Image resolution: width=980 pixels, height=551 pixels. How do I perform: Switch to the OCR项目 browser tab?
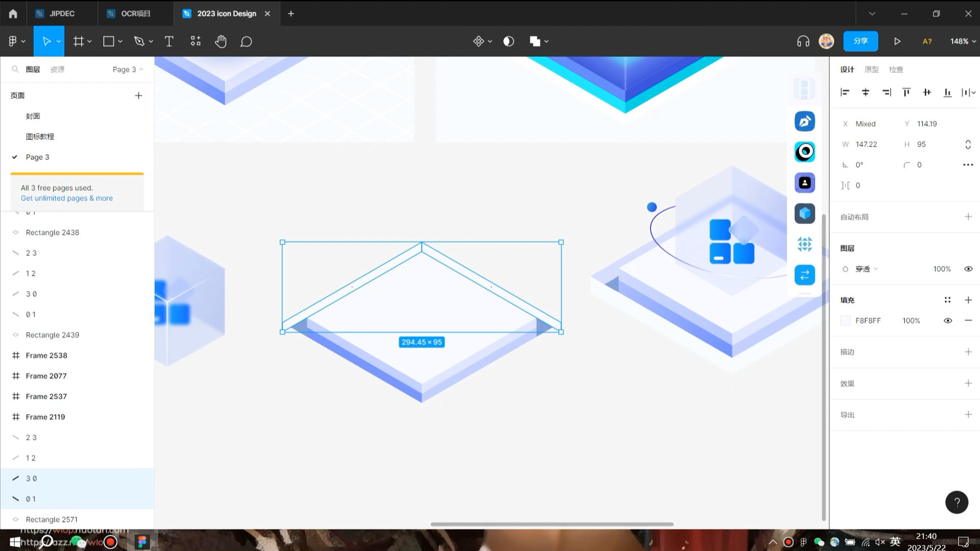coord(135,13)
